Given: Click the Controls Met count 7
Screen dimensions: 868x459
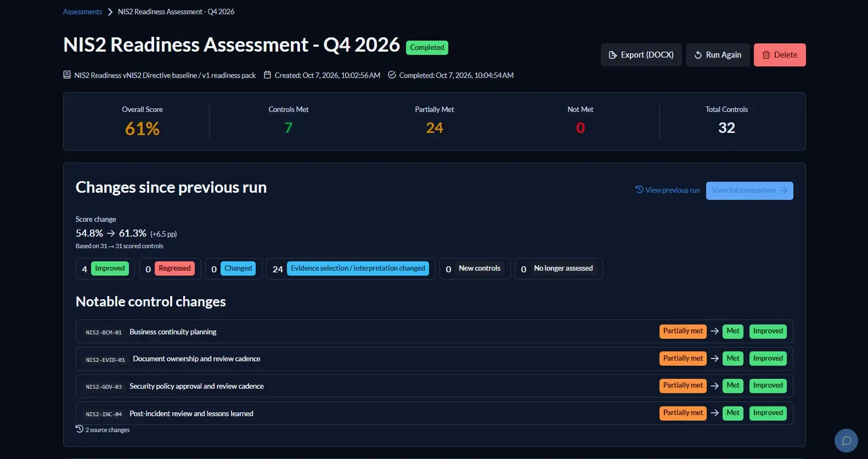Looking at the screenshot, I should [289, 128].
